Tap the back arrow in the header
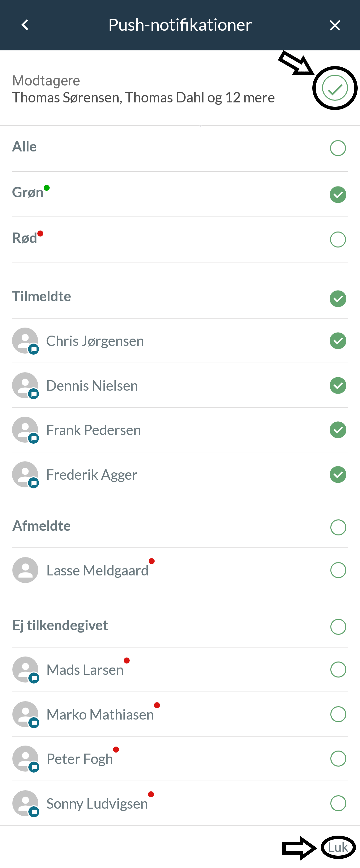This screenshot has width=360, height=868. 25,25
